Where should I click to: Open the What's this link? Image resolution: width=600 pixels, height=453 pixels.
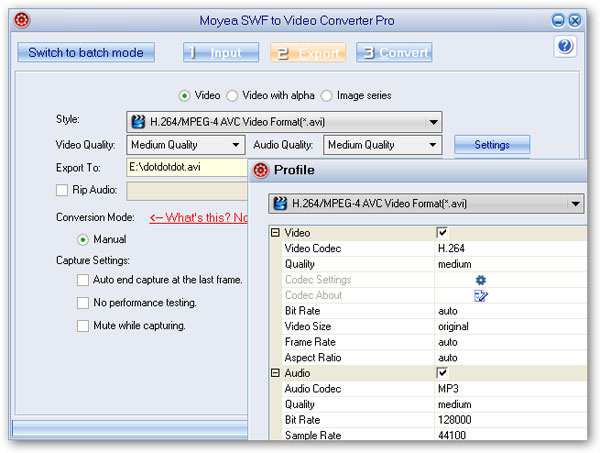(x=199, y=218)
